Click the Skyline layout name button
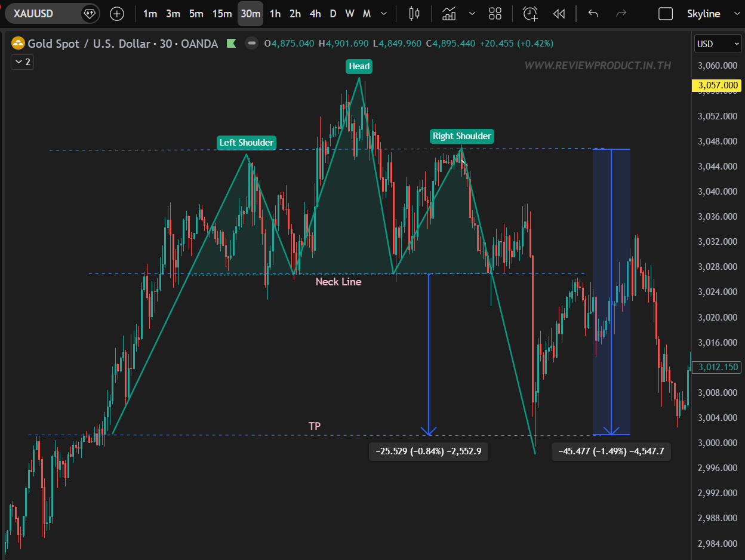Viewport: 745px width, 560px height. click(x=703, y=14)
